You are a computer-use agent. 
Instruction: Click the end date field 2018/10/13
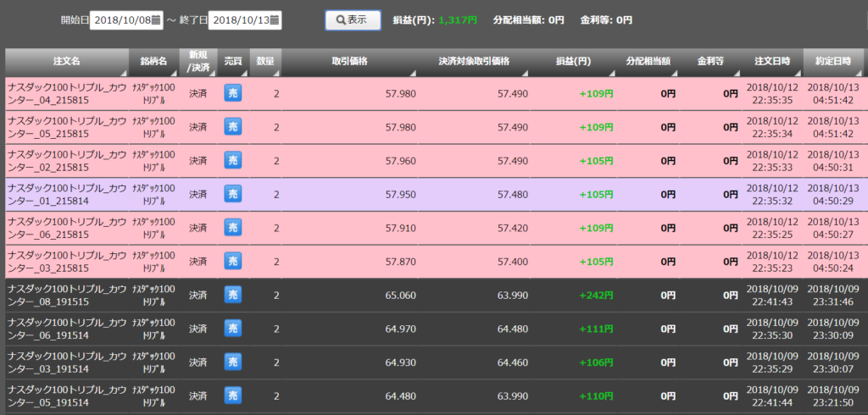click(x=245, y=20)
